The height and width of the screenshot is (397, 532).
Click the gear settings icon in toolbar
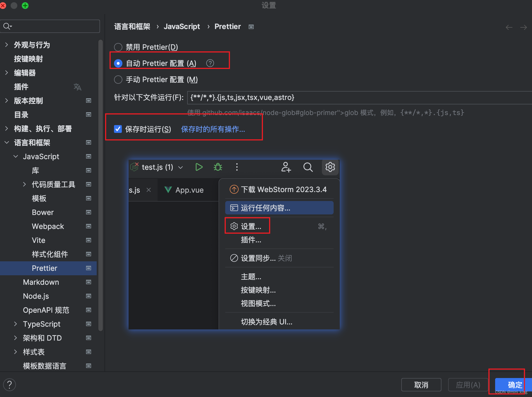(x=330, y=167)
